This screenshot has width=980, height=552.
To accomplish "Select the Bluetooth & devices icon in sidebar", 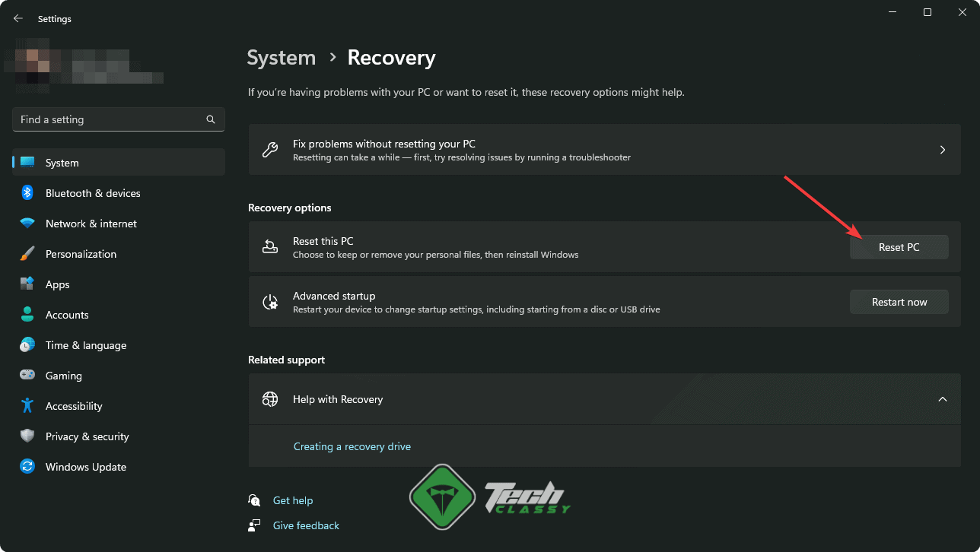I will [28, 192].
